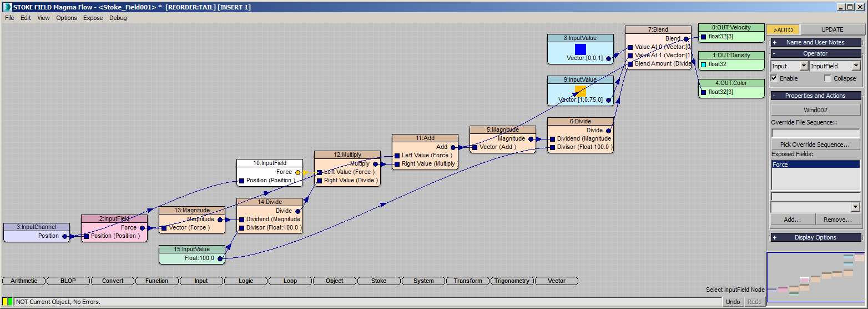Click Divisor input socket on 14:Divide node

[x=241, y=228]
